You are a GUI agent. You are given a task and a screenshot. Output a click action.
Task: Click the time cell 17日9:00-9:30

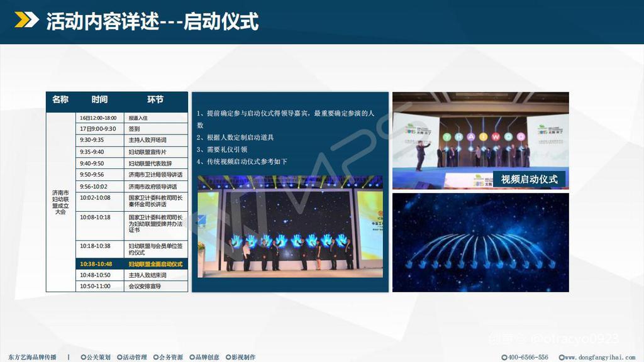(x=100, y=128)
